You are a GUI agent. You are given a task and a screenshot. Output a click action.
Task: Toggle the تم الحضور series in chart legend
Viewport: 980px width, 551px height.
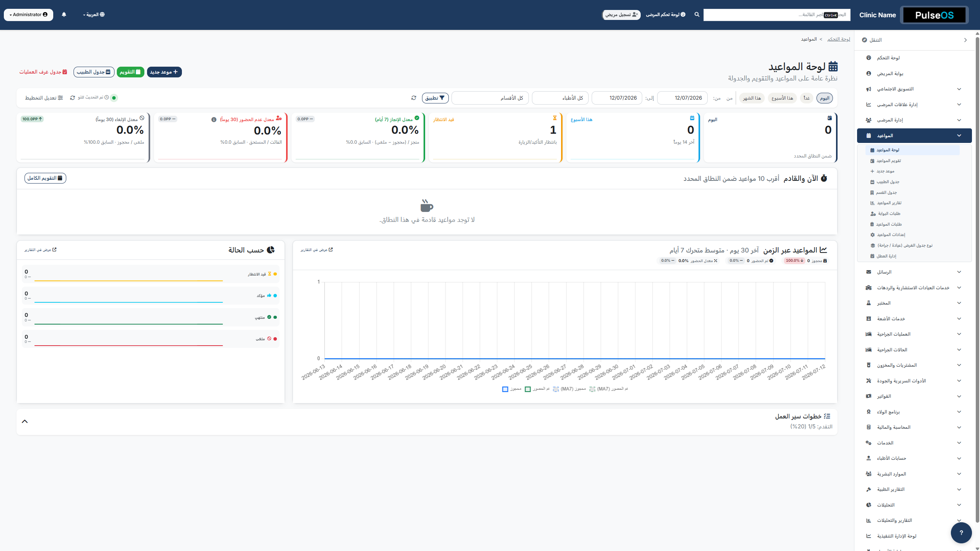click(x=537, y=389)
